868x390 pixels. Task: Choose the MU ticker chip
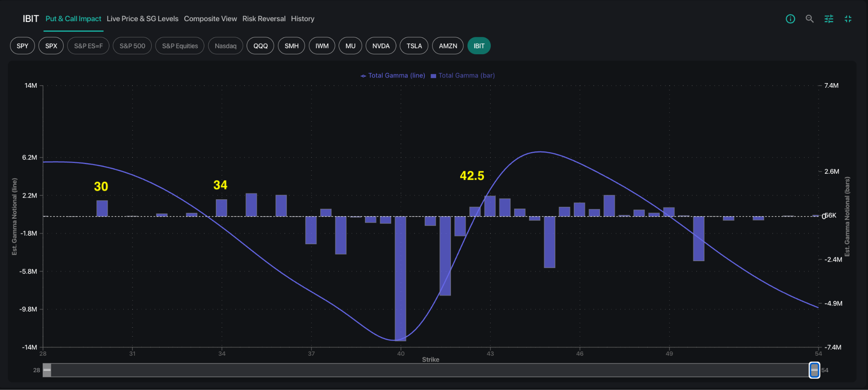pyautogui.click(x=351, y=46)
